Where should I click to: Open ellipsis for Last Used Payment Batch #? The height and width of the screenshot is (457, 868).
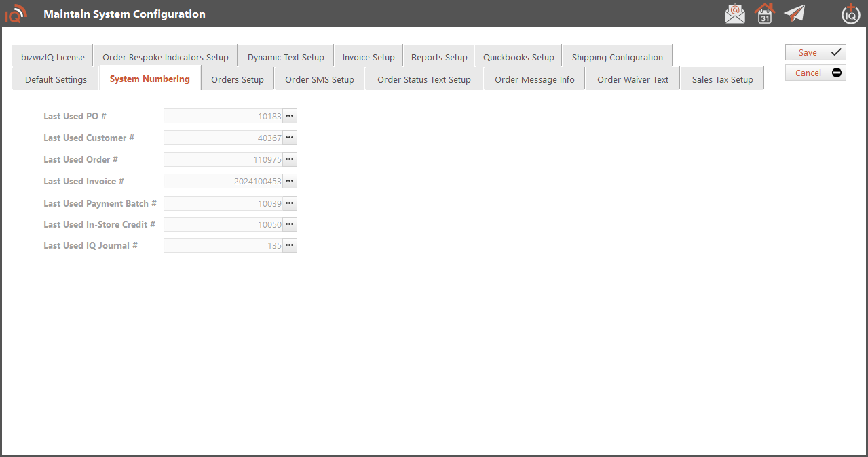click(290, 203)
